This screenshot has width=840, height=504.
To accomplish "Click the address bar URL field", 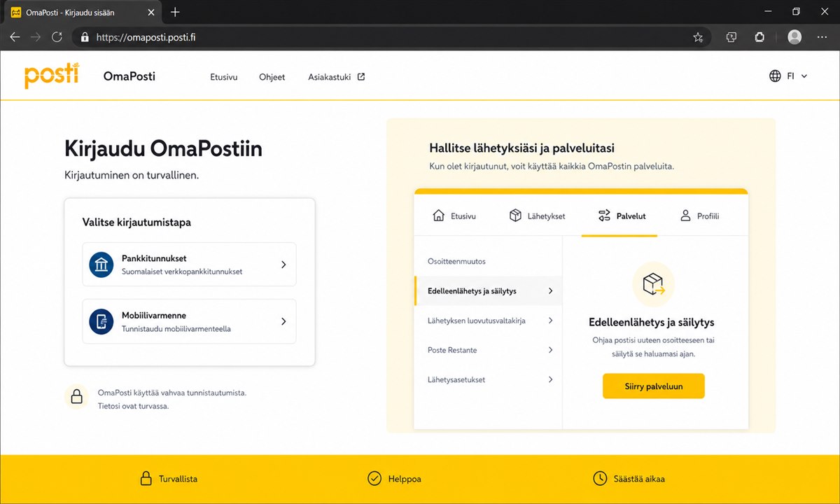I will (x=392, y=37).
